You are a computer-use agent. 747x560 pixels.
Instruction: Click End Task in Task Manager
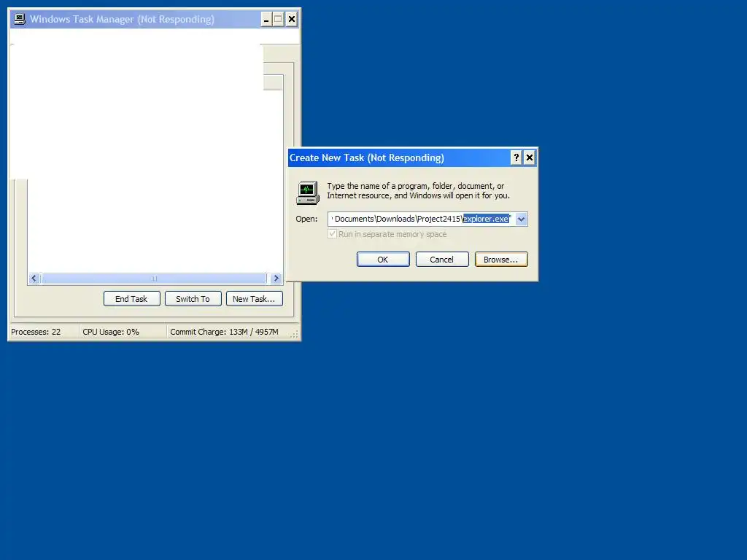click(x=132, y=299)
